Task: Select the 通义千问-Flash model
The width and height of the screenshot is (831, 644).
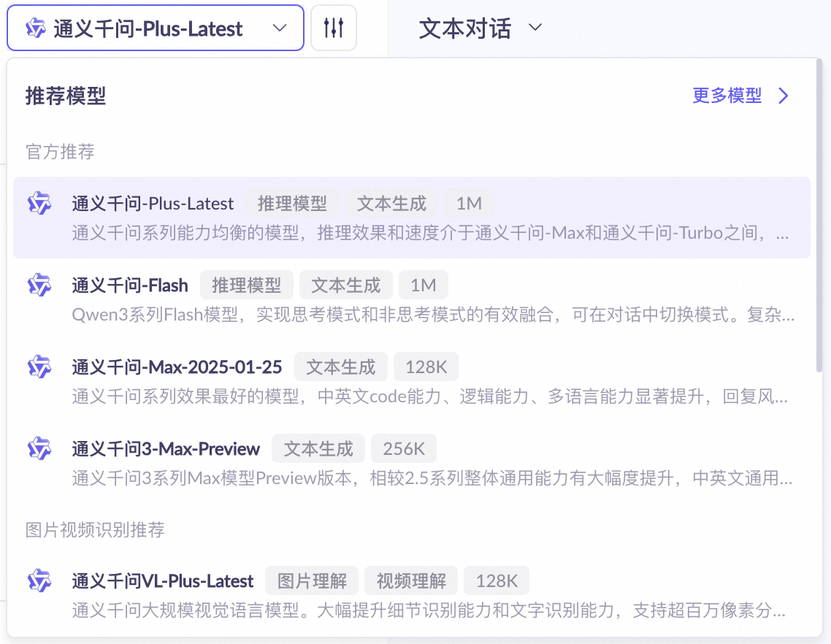Action: (412, 299)
